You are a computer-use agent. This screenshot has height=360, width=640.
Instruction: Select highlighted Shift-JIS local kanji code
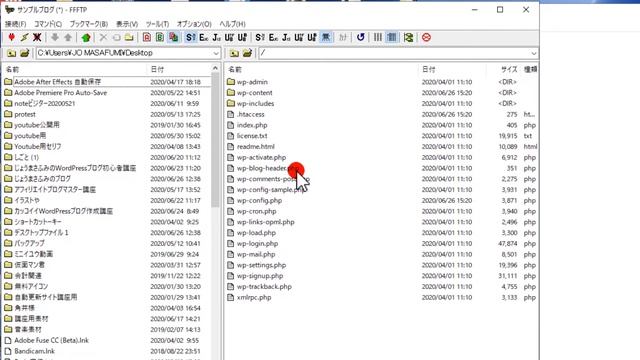coord(191,38)
